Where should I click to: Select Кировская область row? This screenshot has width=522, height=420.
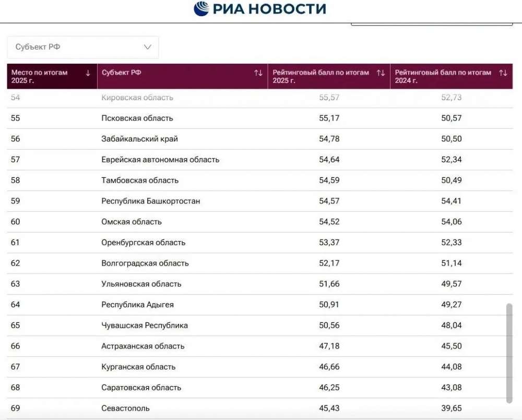coord(259,98)
